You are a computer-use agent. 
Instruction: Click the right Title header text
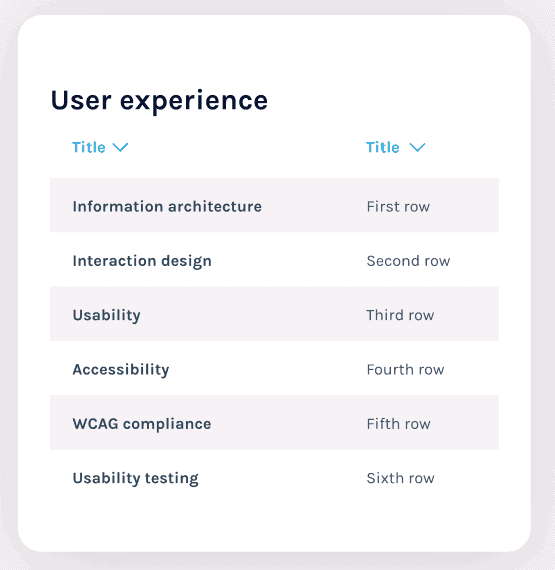tap(383, 148)
